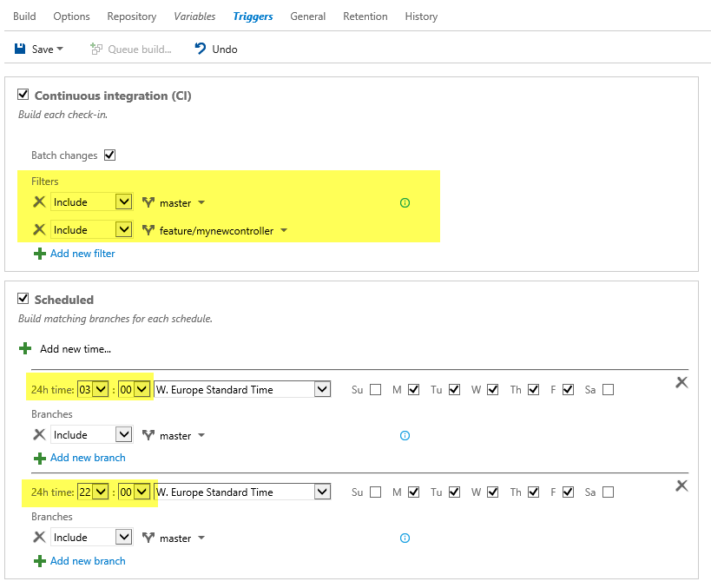Delete the 03:00 schedule using its X
Screen dimensions: 711x588
coord(681,382)
